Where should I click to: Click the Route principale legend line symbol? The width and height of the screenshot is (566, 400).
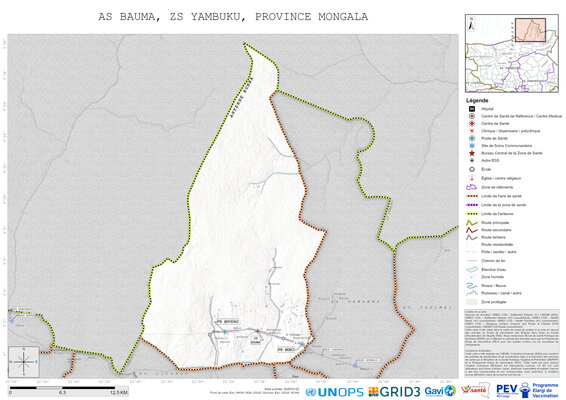[471, 223]
